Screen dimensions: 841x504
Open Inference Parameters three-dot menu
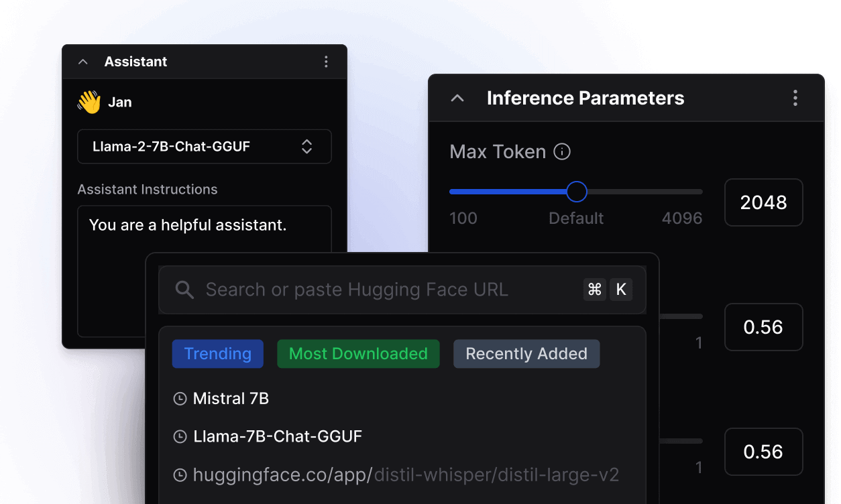point(795,99)
